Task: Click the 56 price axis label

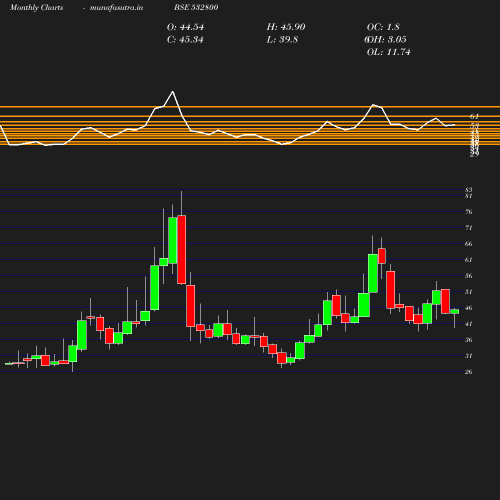Action: tap(469, 276)
